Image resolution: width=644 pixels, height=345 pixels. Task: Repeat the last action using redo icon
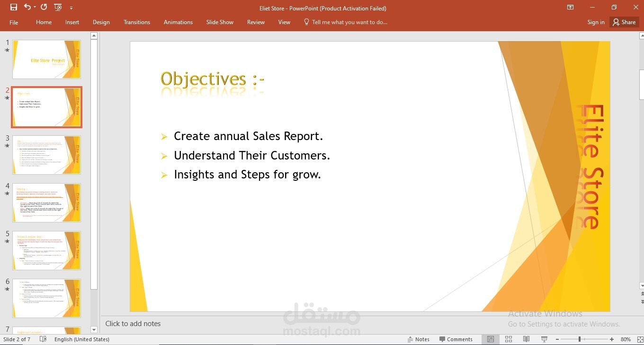pos(44,7)
